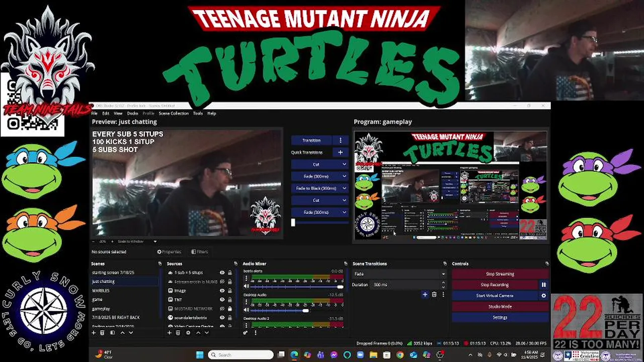644x362 pixels.
Task: Pop out the Audio Mixer dock icon
Action: pyautogui.click(x=345, y=263)
